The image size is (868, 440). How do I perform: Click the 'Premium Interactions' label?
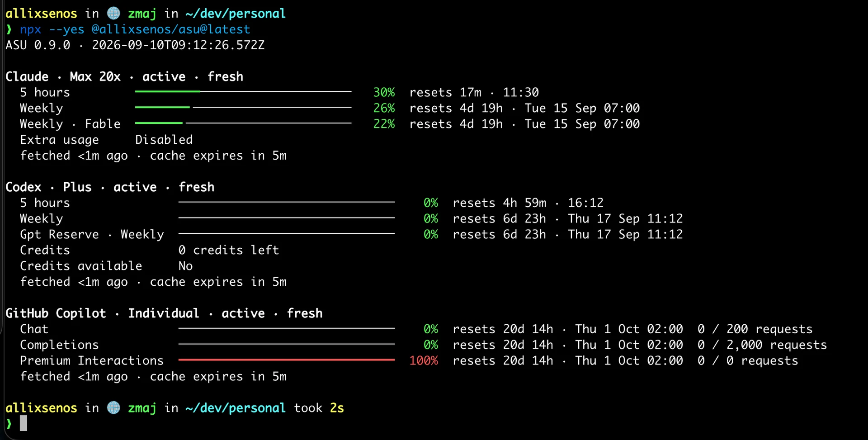tap(92, 360)
